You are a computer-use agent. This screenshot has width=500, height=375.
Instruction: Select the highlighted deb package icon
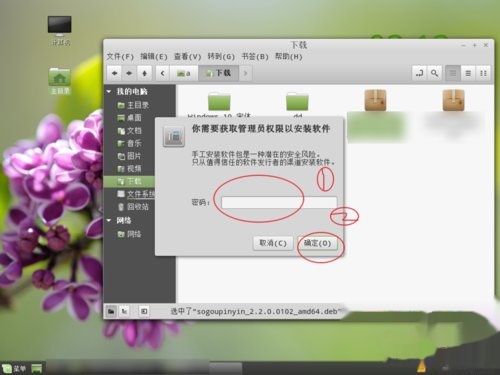click(375, 100)
